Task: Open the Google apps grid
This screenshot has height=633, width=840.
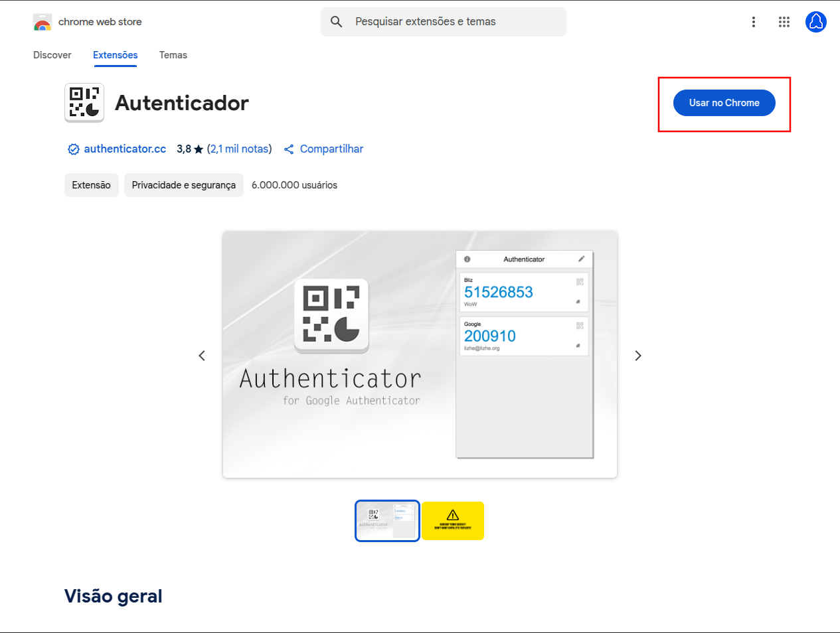Action: (784, 22)
